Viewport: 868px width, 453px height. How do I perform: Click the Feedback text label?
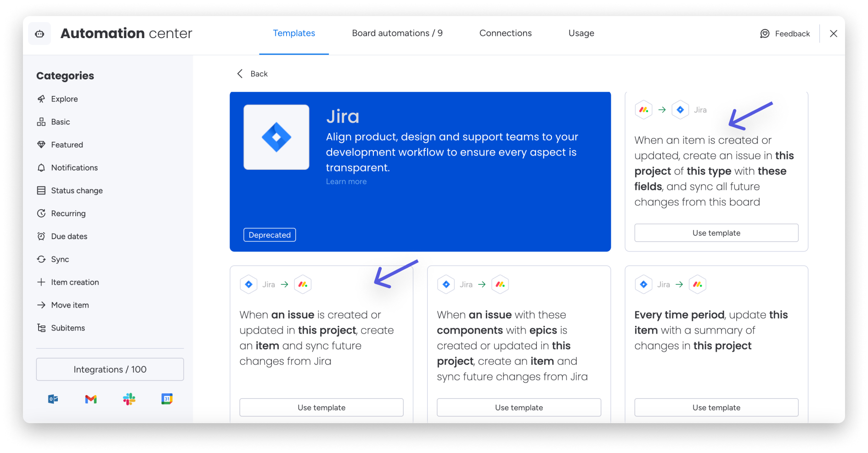click(792, 34)
